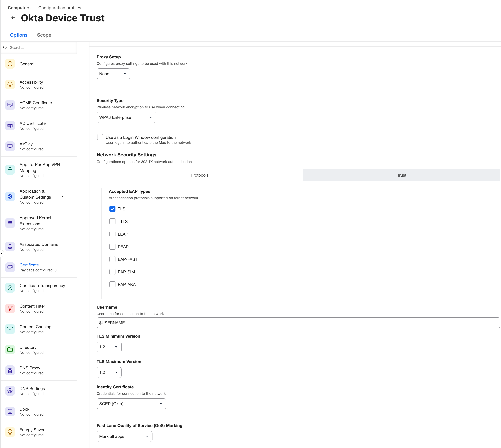Open the Fast Lane QoS Marking dropdown
The image size is (501, 448).
click(124, 436)
